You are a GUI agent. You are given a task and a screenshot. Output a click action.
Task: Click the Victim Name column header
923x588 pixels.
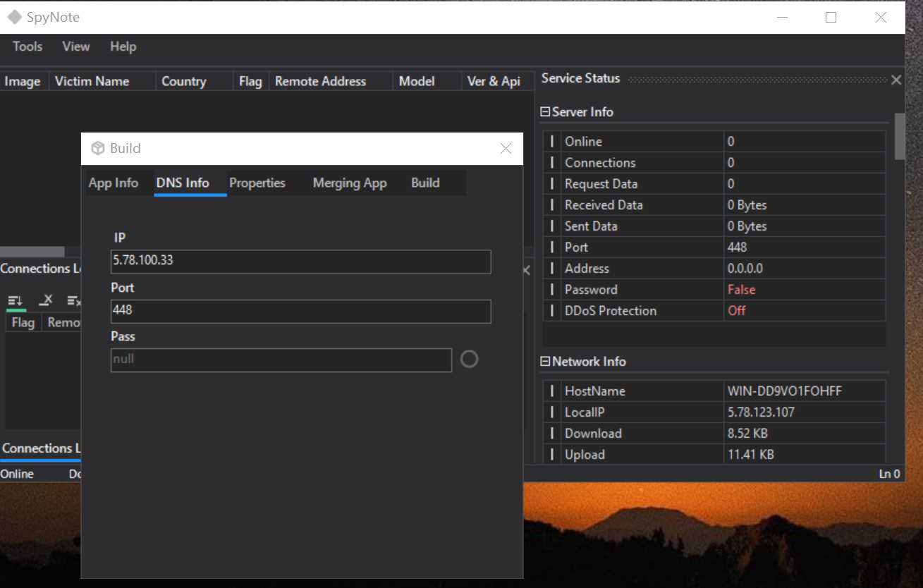[x=92, y=82]
